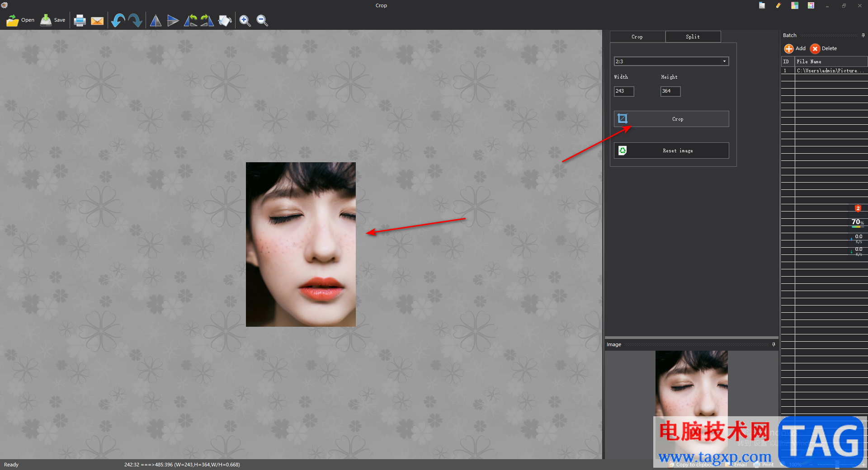
Task: Click the Reset image button
Action: tap(671, 150)
